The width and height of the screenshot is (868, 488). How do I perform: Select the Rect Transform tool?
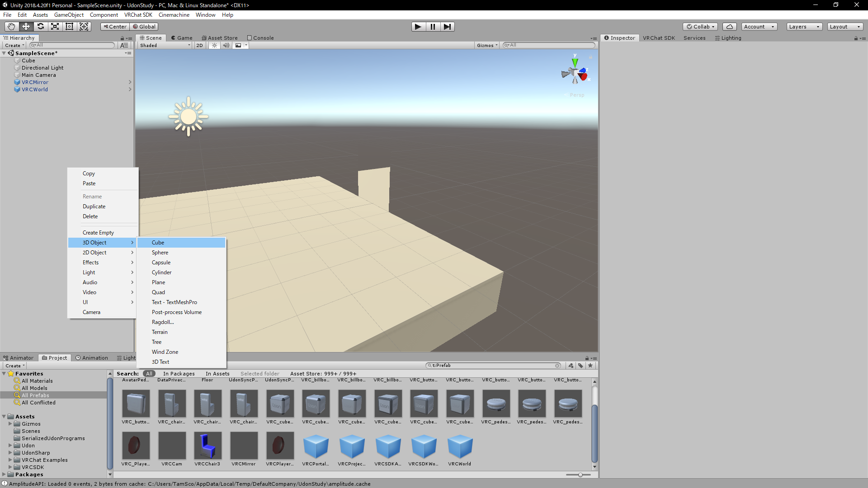(70, 27)
